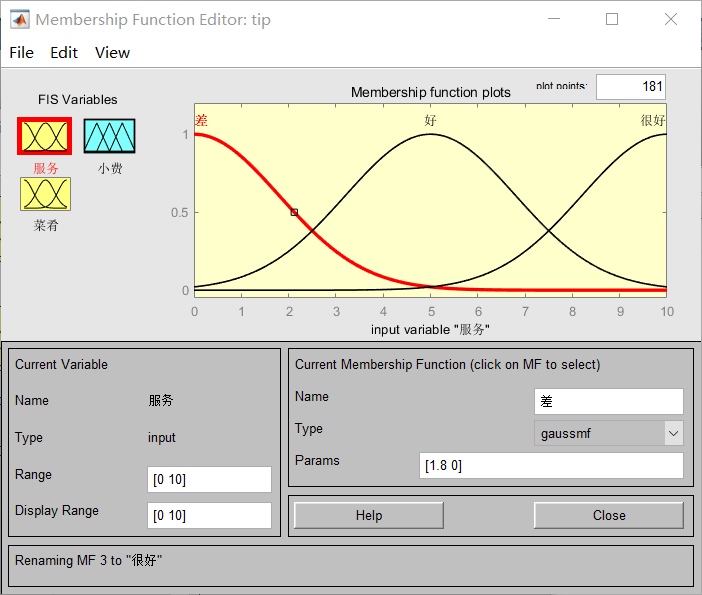
Task: Click the 小费 label under FIS Variables
Action: point(110,168)
